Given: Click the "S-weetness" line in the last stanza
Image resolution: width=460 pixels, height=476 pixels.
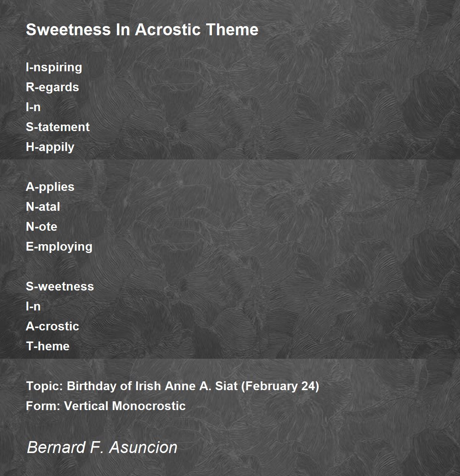Looking at the screenshot, I should [60, 286].
